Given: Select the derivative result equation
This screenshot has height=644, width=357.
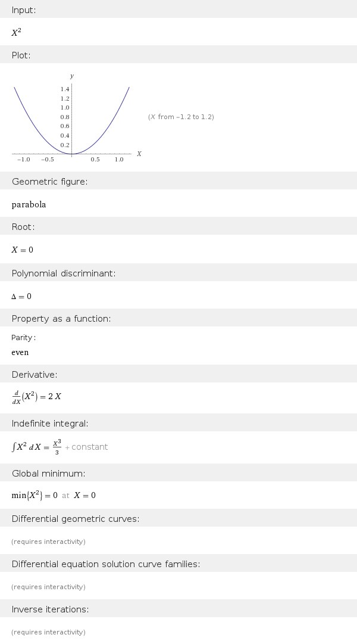Looking at the screenshot, I should coord(36,397).
